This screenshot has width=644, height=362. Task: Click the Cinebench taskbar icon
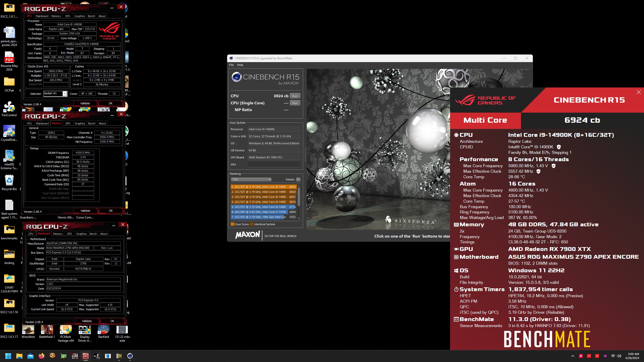click(x=130, y=356)
